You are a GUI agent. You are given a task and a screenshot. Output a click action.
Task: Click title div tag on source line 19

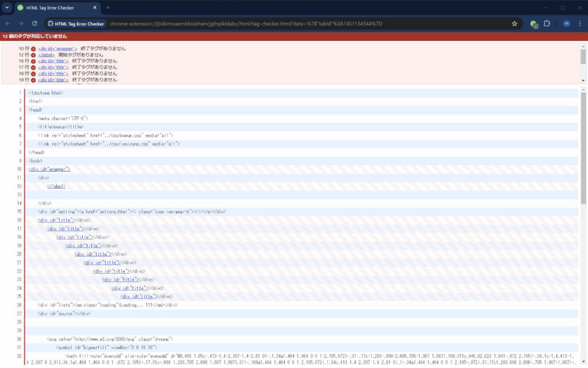(x=84, y=246)
